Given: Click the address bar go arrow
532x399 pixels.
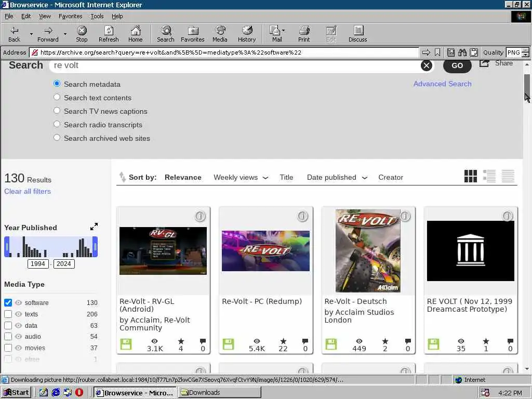Looking at the screenshot, I should pyautogui.click(x=426, y=52).
